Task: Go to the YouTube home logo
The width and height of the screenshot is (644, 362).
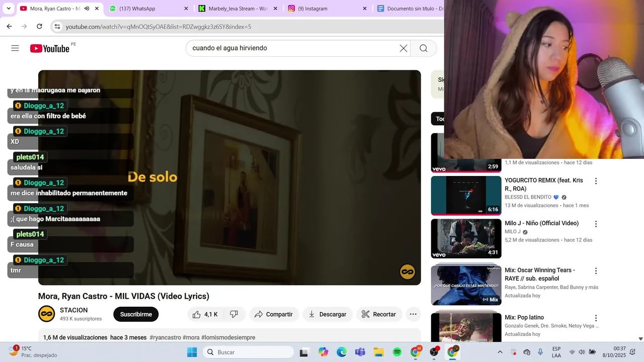Action: [x=49, y=48]
